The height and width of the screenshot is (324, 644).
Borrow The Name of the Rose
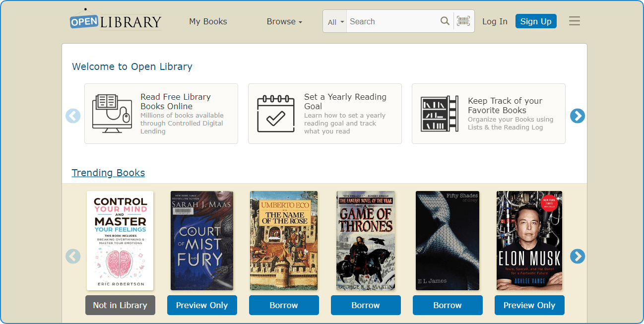[x=284, y=305]
